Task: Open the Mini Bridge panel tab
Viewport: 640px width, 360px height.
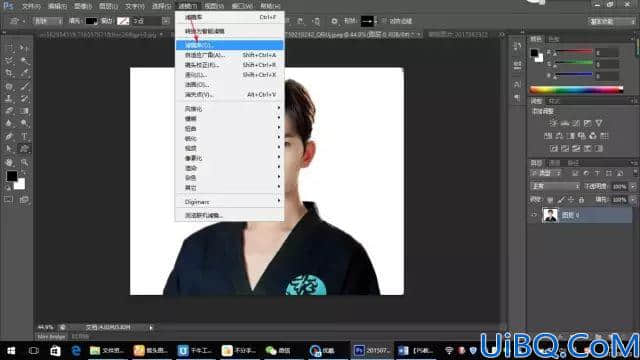Action: pos(52,337)
